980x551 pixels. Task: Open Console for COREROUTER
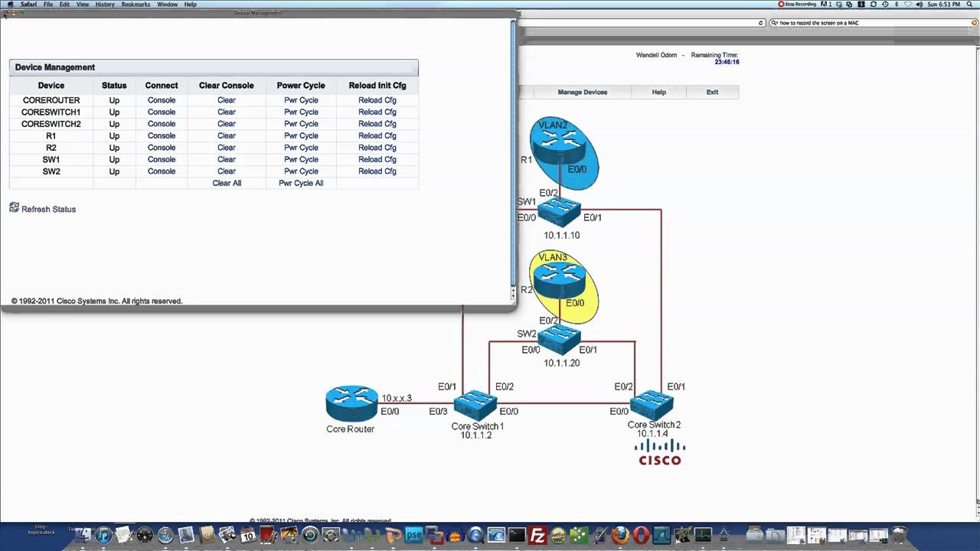162,99
